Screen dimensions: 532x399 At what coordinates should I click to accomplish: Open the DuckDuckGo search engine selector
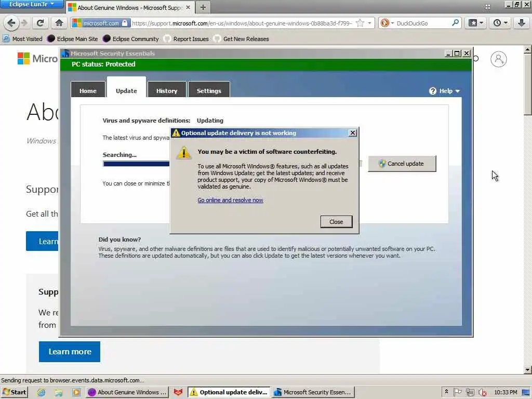tap(387, 23)
